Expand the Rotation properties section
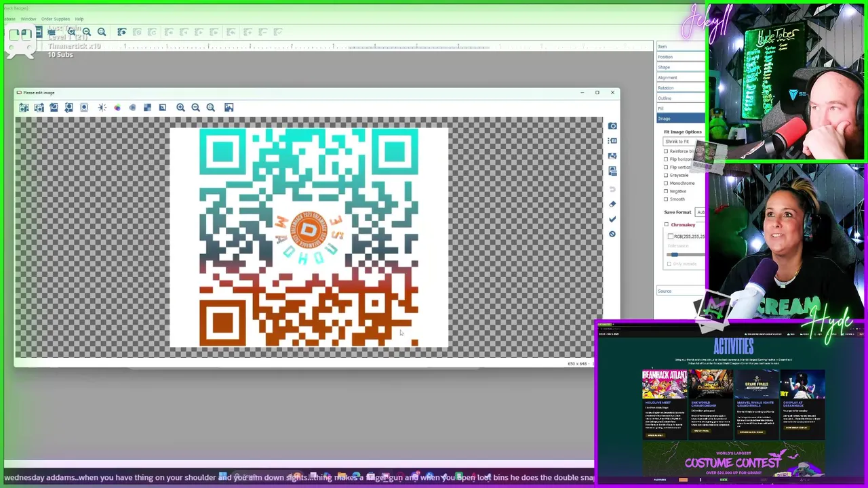 (680, 88)
